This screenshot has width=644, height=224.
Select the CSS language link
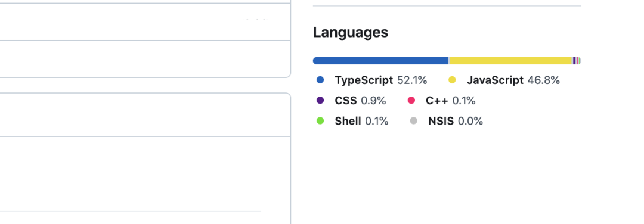(x=346, y=101)
